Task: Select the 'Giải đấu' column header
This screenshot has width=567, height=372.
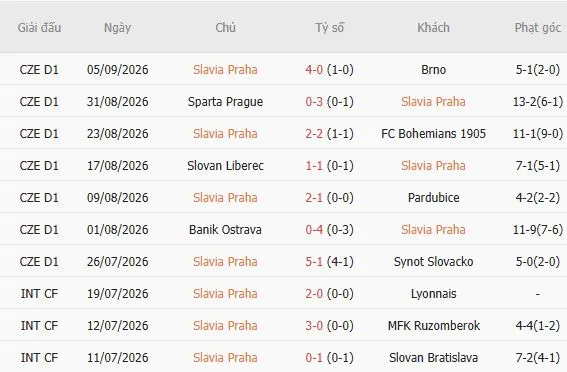Action: click(39, 27)
